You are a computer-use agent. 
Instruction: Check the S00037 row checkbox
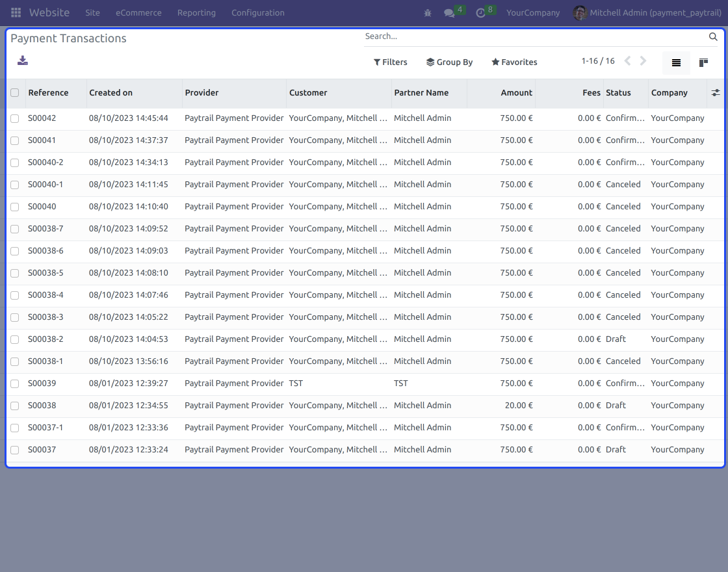15,450
